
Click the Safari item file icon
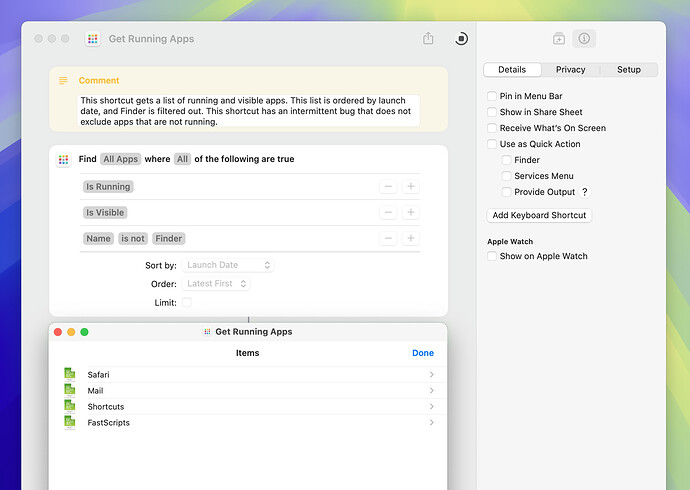[70, 374]
